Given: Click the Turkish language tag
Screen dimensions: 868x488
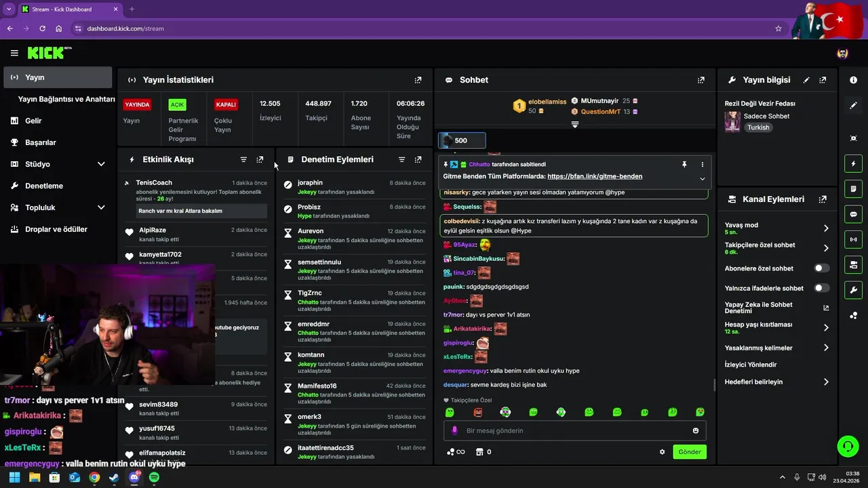Looking at the screenshot, I should tap(758, 127).
